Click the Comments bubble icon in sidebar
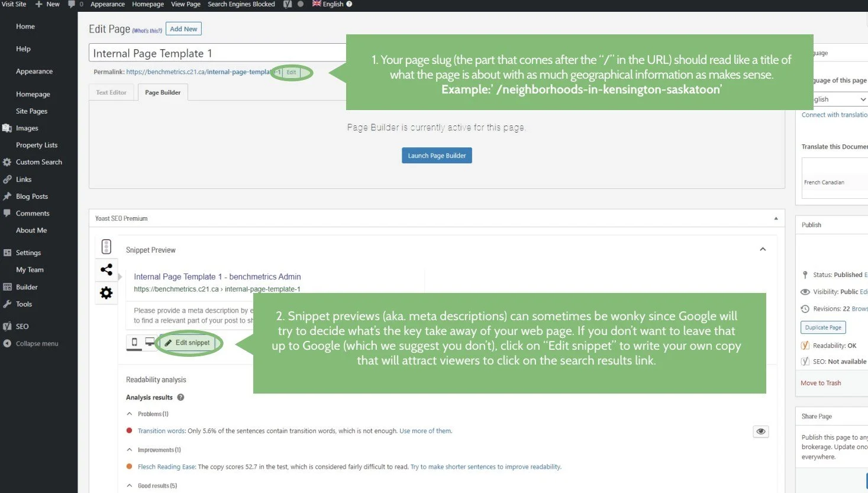The image size is (868, 493). click(7, 213)
